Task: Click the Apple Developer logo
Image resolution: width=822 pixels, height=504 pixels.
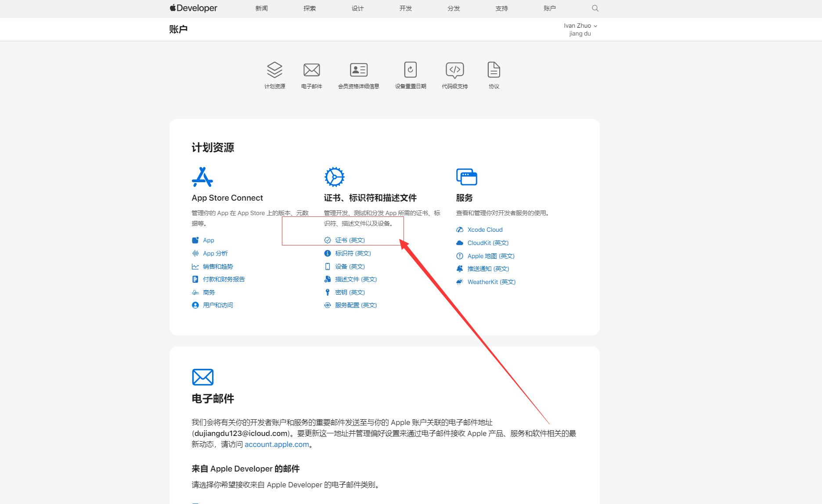Action: [193, 8]
